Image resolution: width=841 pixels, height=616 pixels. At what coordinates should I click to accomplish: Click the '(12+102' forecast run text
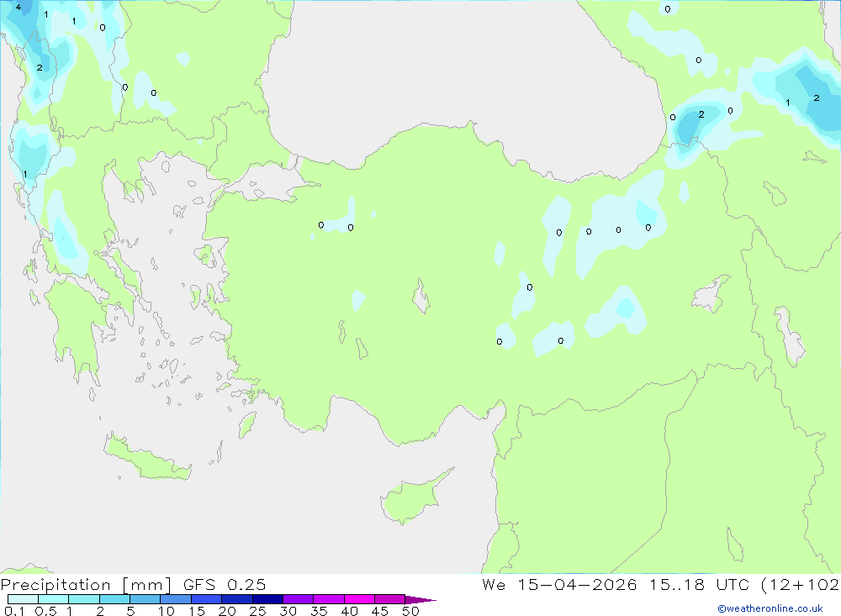click(801, 585)
